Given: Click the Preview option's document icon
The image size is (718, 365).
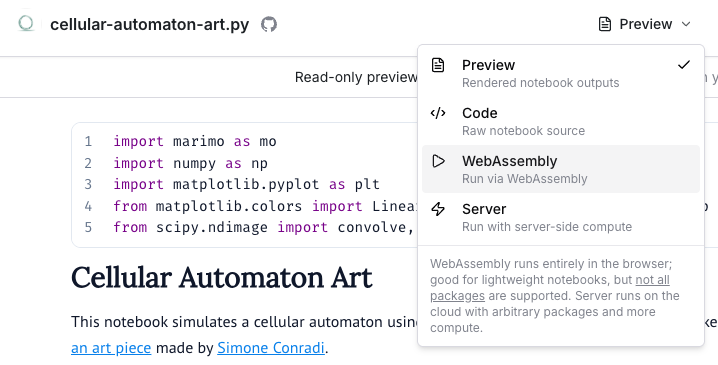Looking at the screenshot, I should pos(438,65).
